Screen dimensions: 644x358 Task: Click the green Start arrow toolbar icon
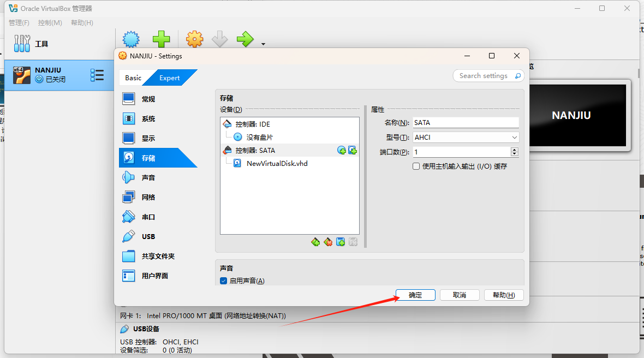(x=245, y=39)
